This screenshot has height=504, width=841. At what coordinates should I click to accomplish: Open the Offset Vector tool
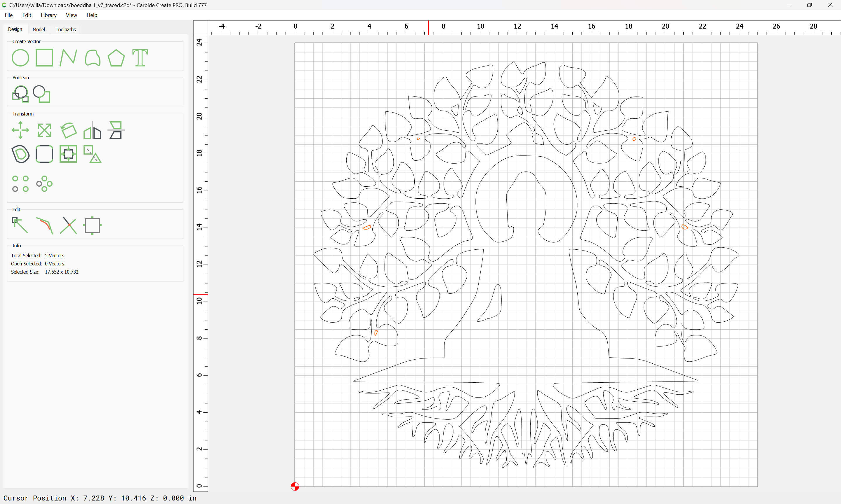click(20, 154)
